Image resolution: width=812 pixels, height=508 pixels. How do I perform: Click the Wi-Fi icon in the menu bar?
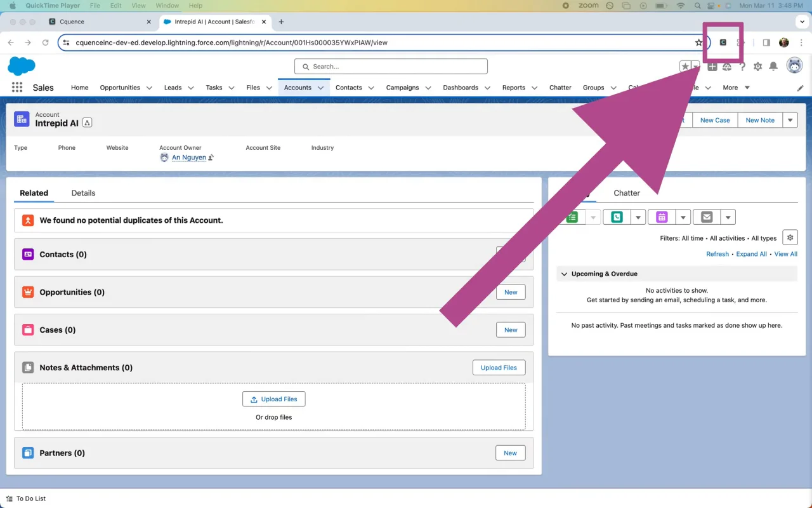click(681, 5)
